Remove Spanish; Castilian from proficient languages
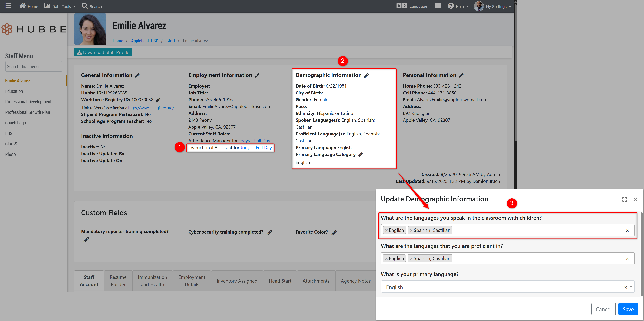 tap(411, 259)
